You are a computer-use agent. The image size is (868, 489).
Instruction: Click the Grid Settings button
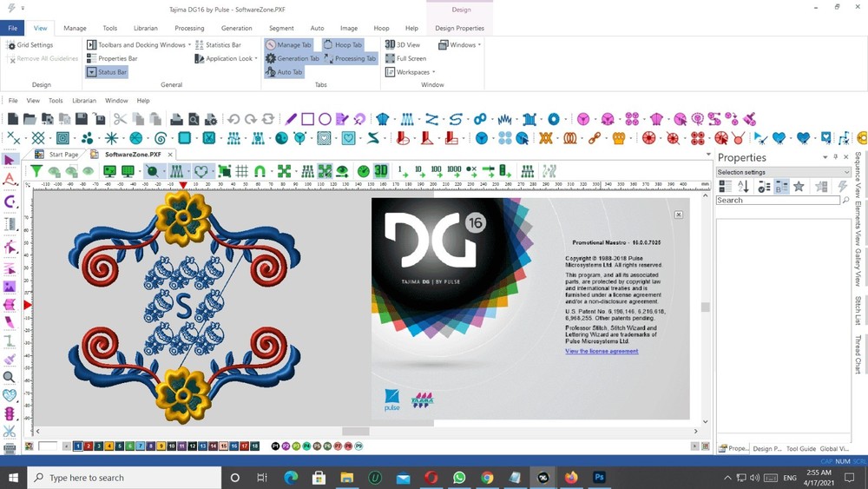30,45
